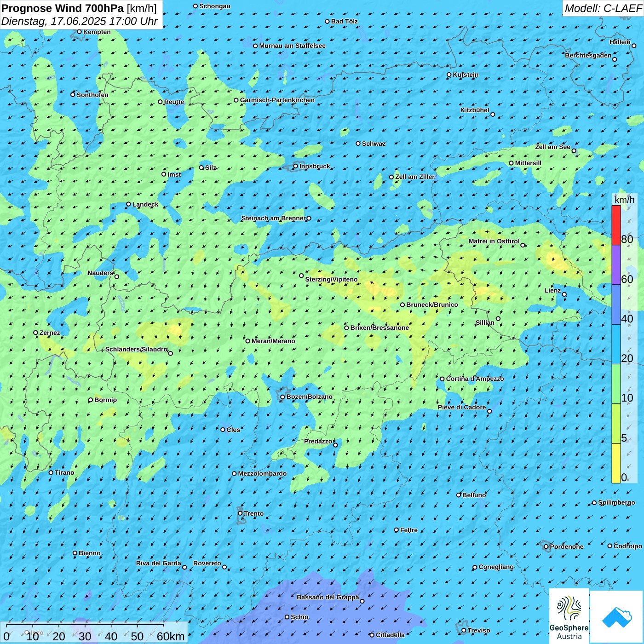The height and width of the screenshot is (644, 644).
Task: Click the yellow segment of the wind legend
Action: click(x=616, y=463)
